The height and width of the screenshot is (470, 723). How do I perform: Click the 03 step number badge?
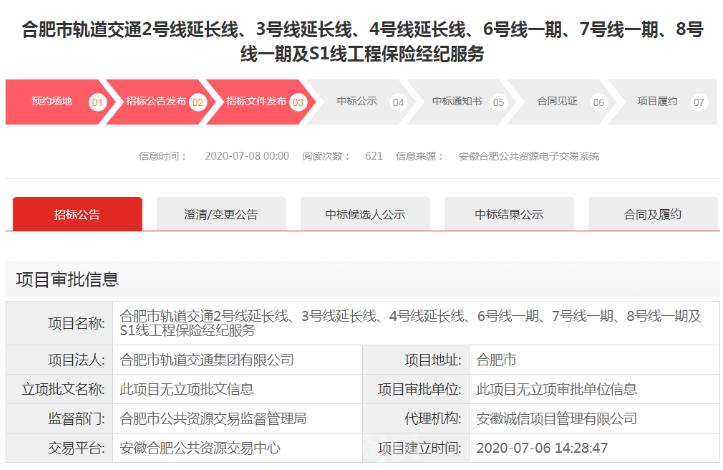pos(297,102)
